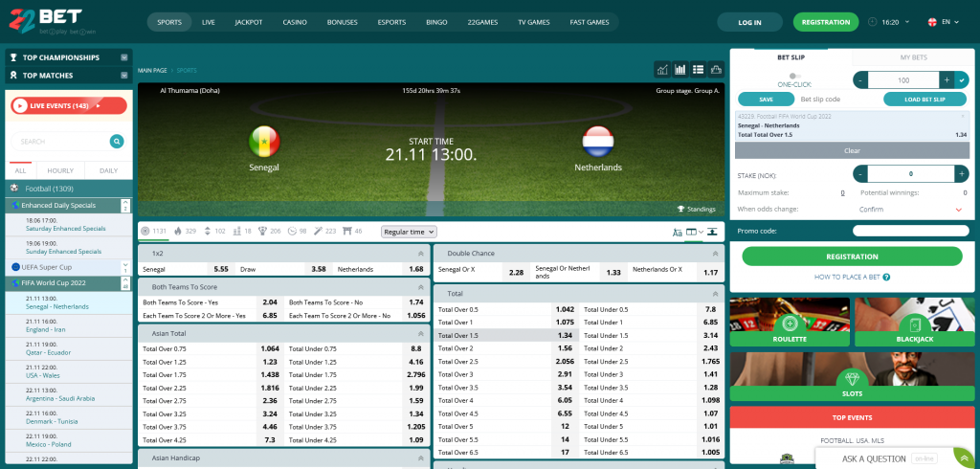The width and height of the screenshot is (980, 469).
Task: Go to the Live menu
Action: pos(209,22)
